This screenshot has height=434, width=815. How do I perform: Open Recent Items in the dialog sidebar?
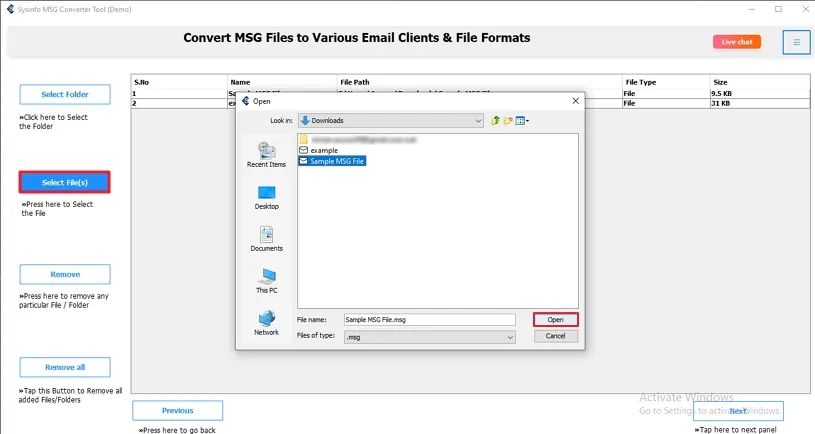pyautogui.click(x=266, y=155)
